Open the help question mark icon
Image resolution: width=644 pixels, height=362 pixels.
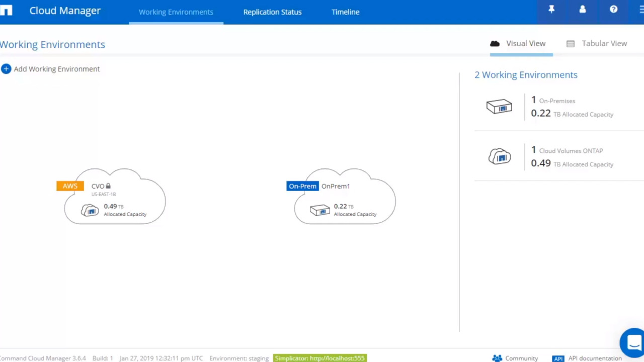(x=613, y=10)
